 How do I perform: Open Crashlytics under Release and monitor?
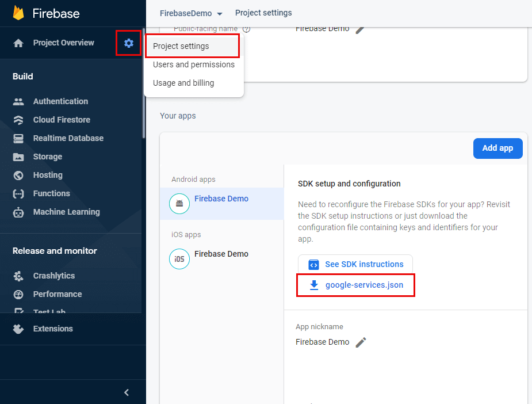click(x=54, y=276)
